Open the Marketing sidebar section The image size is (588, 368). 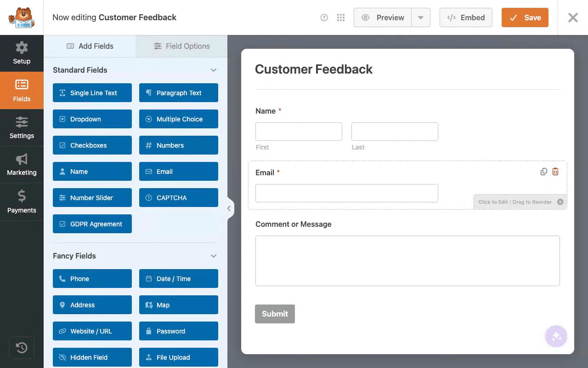pos(22,165)
